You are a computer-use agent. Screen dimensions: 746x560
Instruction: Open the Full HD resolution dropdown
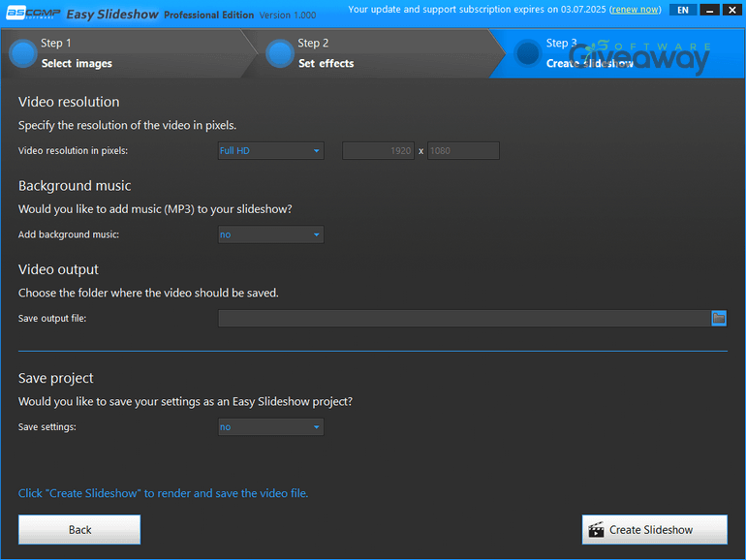270,151
